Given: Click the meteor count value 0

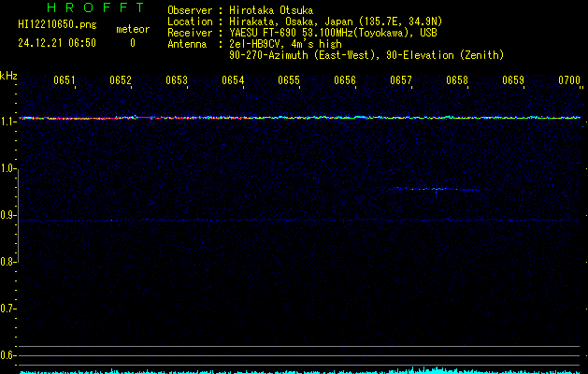Looking at the screenshot, I should (x=133, y=43).
